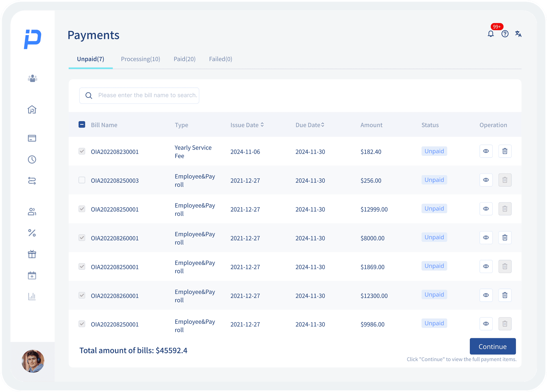The width and height of the screenshot is (547, 392).
Task: Open the user avatar profile picture
Action: tap(33, 361)
